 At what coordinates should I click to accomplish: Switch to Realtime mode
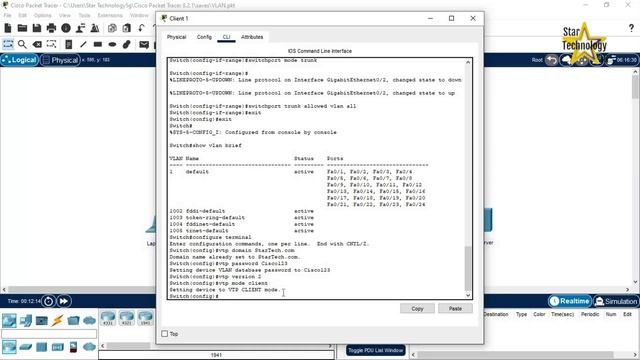[570, 301]
